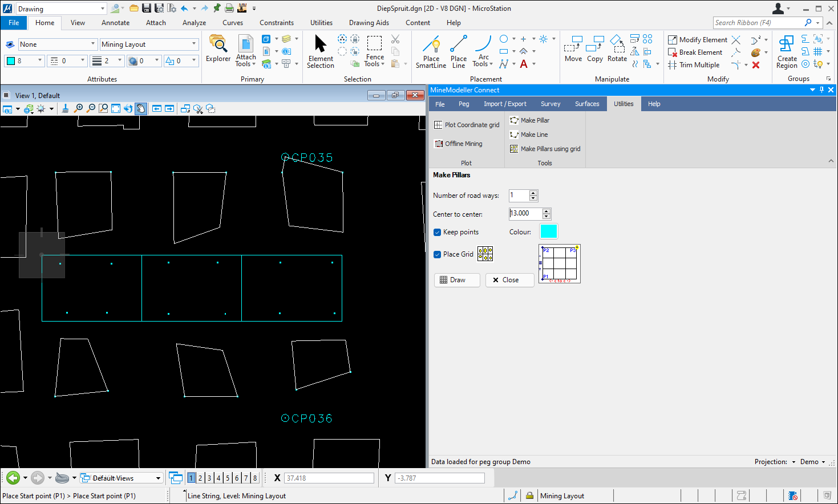This screenshot has height=504, width=838.
Task: Open the Mining Layout level dropdown
Action: point(194,44)
